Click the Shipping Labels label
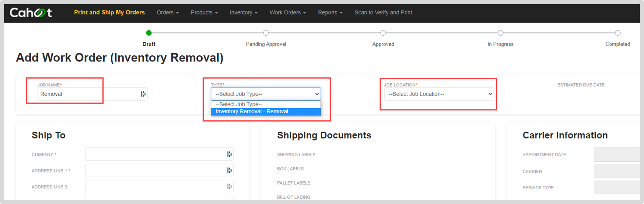 click(297, 155)
